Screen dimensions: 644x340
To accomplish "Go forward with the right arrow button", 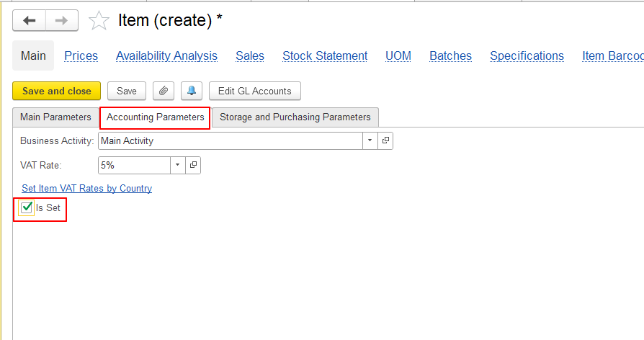I will point(62,21).
